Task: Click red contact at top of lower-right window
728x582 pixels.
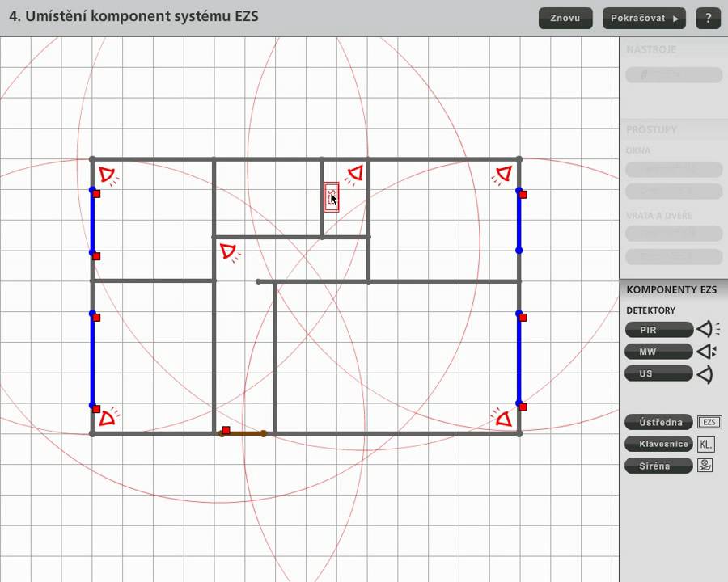Action: (523, 318)
